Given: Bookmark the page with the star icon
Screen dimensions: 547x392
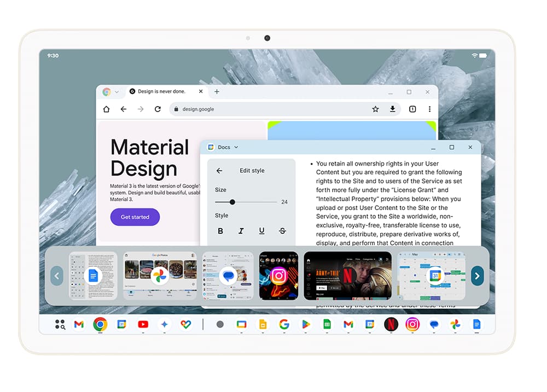Looking at the screenshot, I should click(x=376, y=109).
